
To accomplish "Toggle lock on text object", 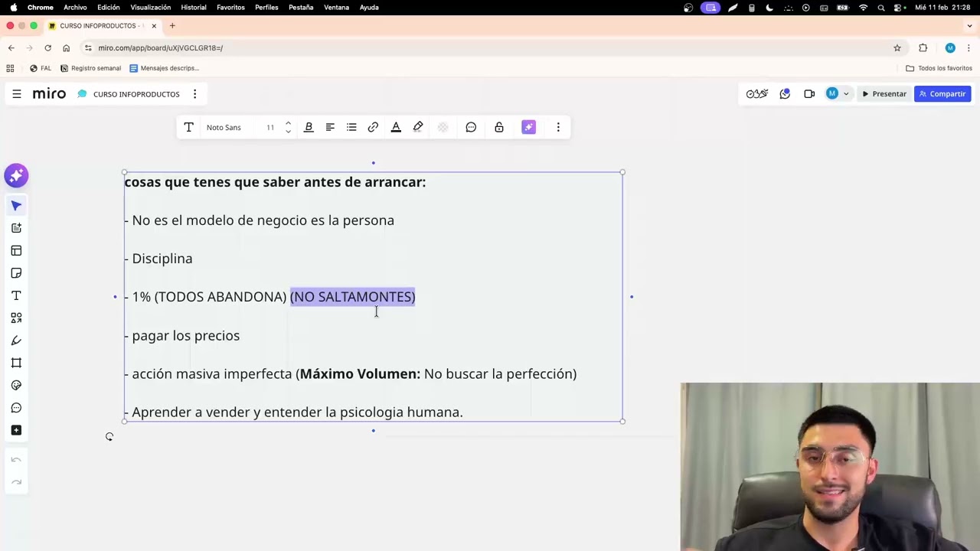I will tap(499, 127).
